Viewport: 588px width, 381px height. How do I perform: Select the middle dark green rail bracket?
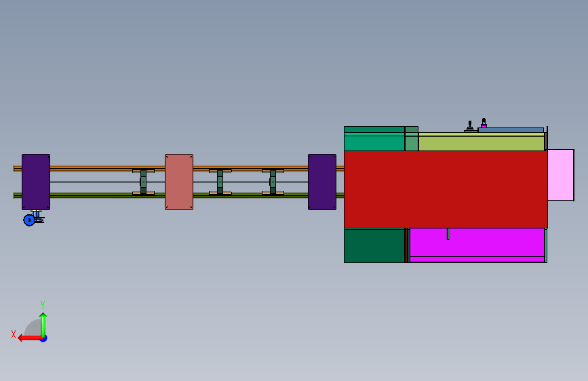point(220,182)
